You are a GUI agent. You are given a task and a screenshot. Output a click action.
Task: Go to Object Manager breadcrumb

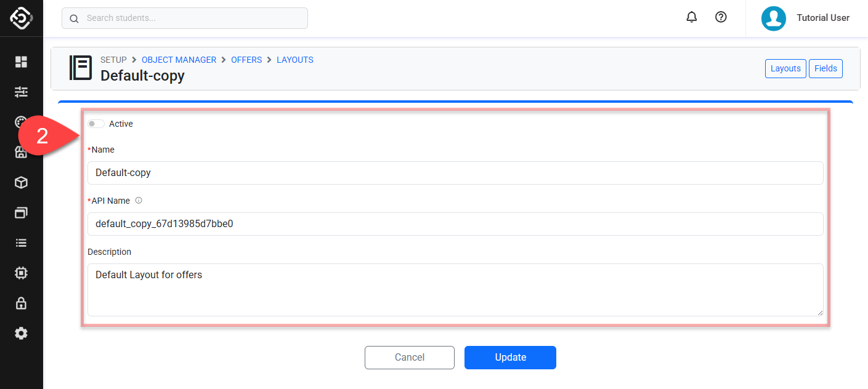179,60
